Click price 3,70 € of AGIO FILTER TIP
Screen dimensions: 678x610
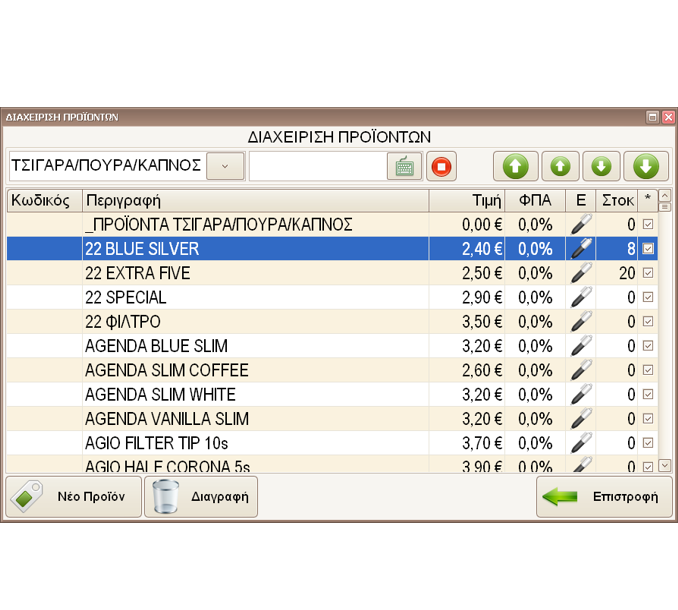482,443
